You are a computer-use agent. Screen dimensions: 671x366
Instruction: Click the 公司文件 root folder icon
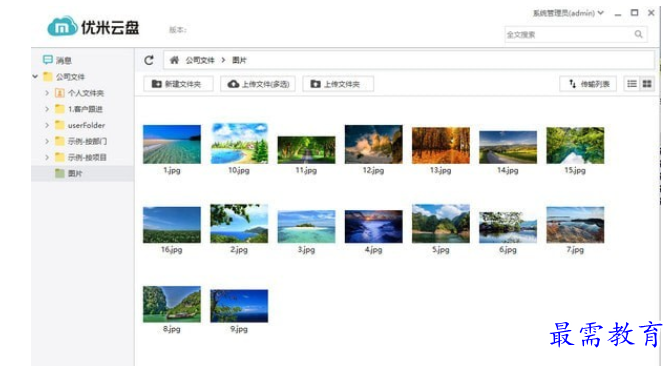pos(48,77)
